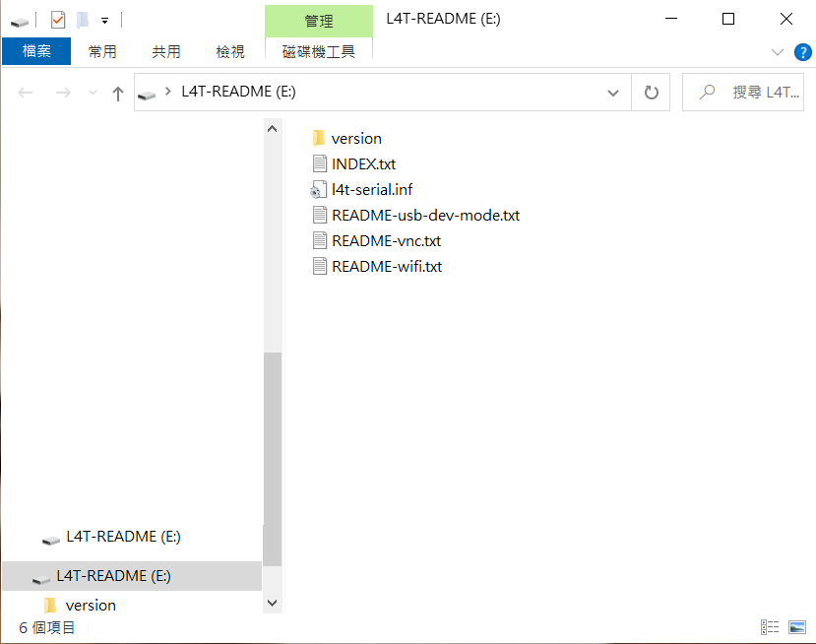The width and height of the screenshot is (816, 644).
Task: Click the 6 個項目 status text
Action: click(47, 628)
